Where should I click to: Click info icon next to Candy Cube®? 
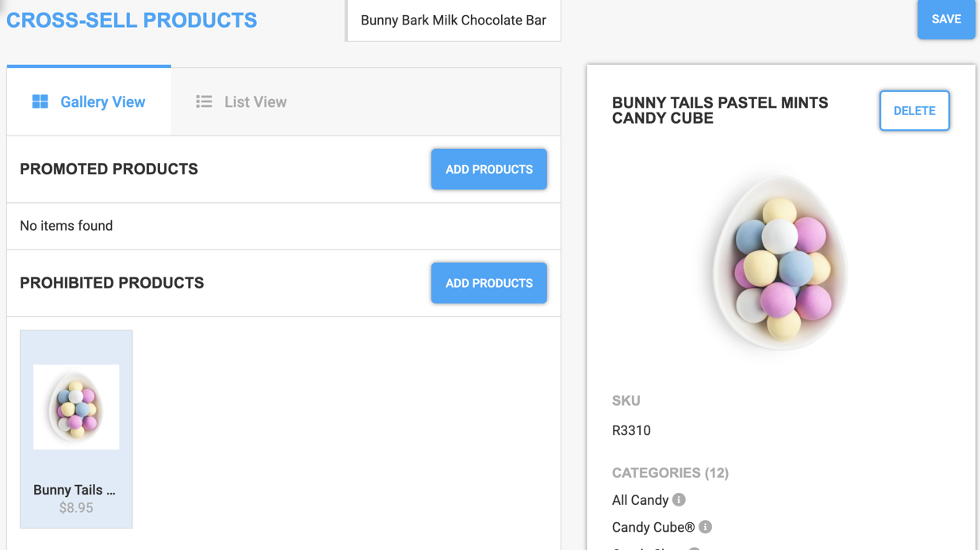(x=706, y=527)
